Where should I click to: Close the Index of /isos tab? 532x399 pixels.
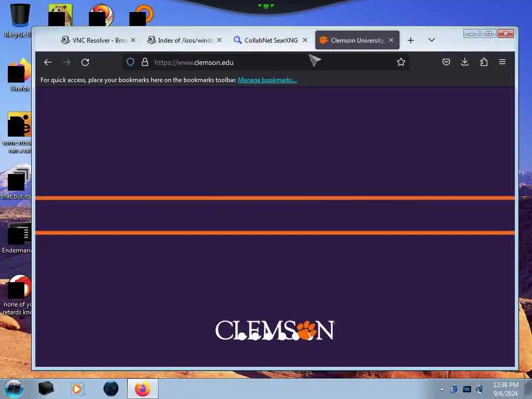click(x=219, y=40)
